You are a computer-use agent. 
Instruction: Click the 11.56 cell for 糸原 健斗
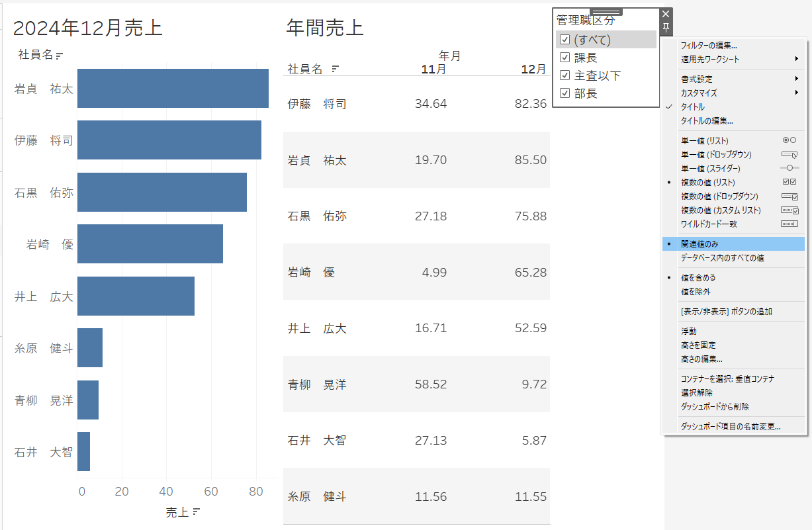431,496
